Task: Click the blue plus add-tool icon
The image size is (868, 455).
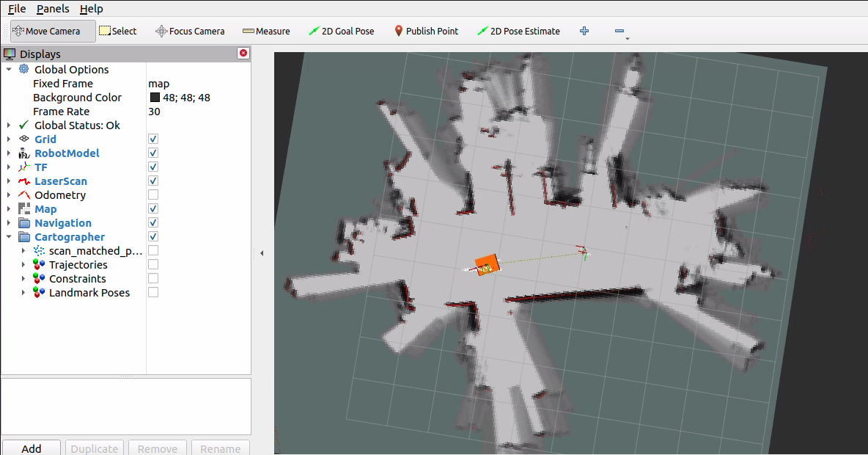Action: pyautogui.click(x=584, y=31)
